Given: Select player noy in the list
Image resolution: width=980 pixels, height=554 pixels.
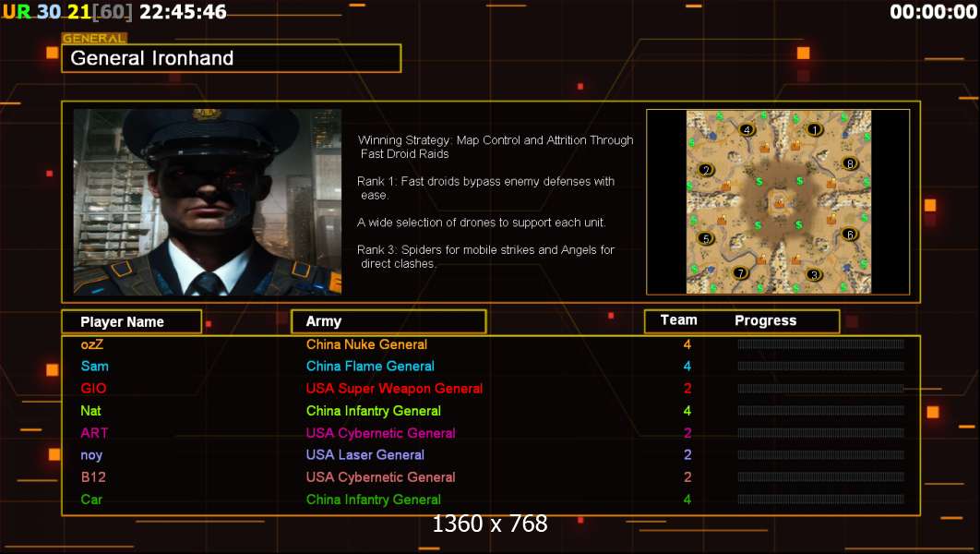Looking at the screenshot, I should pos(91,455).
